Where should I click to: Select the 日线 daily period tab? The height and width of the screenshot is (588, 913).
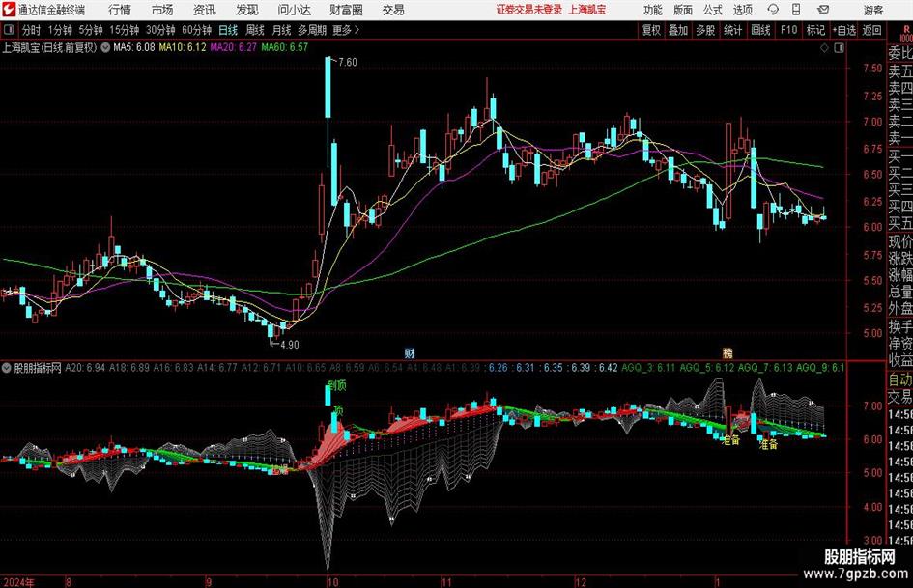click(228, 30)
